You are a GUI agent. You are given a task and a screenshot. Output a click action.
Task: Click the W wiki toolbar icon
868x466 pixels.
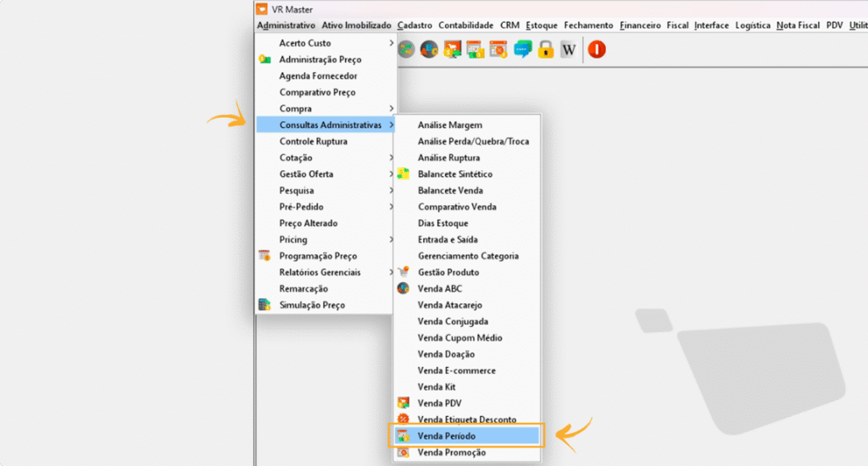point(569,50)
